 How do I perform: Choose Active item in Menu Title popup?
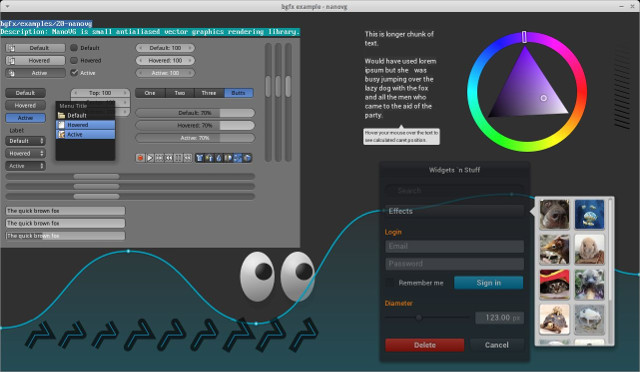(x=85, y=134)
